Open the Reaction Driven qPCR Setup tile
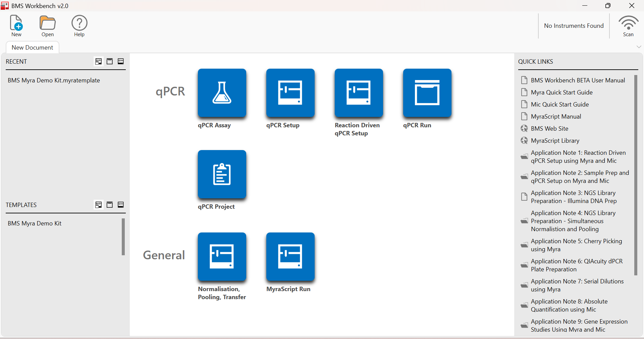 (x=359, y=93)
